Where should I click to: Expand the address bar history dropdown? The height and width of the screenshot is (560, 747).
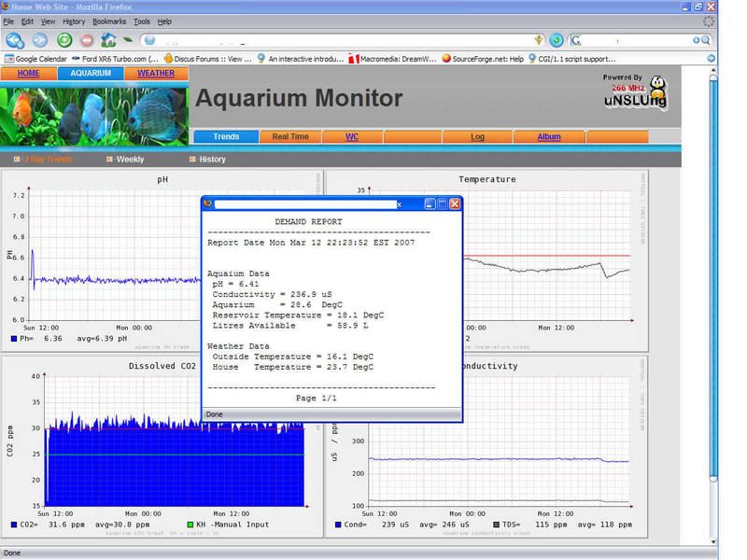[538, 40]
